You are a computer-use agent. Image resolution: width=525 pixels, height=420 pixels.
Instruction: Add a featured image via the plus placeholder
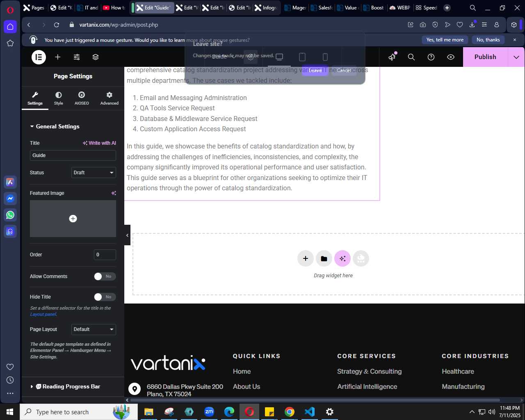click(x=73, y=219)
